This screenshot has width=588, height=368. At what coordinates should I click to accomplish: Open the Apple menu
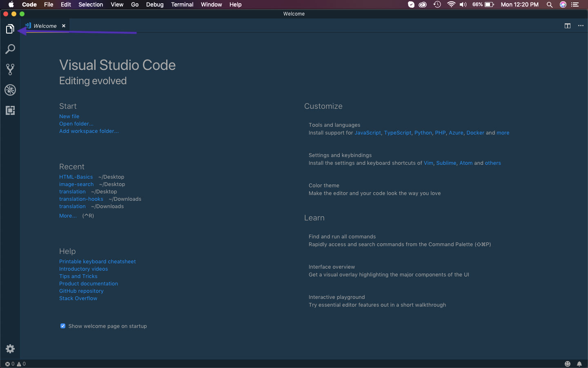click(x=11, y=4)
